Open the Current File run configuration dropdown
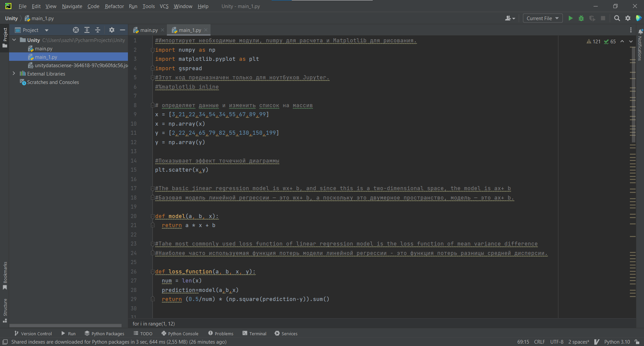Viewport: 644px width, 346px height. click(x=542, y=18)
